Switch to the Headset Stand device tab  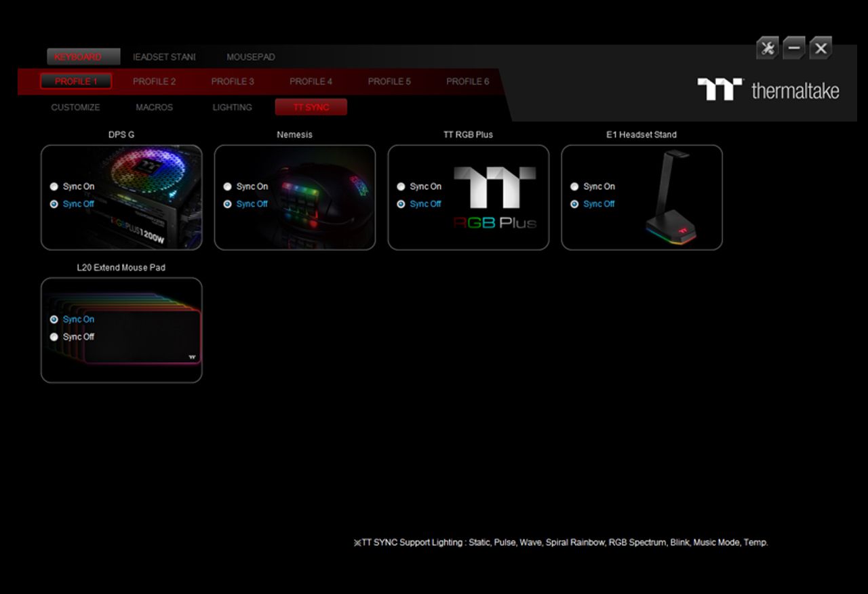coord(164,57)
